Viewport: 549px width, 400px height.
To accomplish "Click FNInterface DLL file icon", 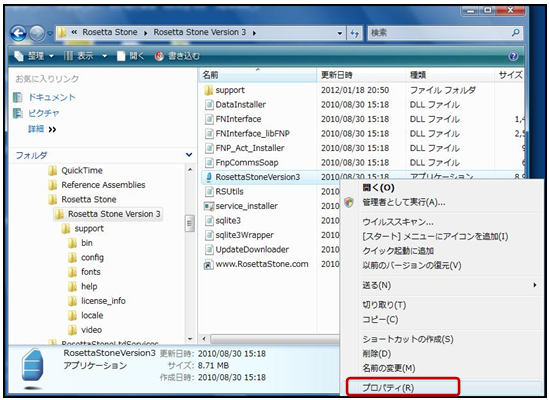I will pos(209,119).
